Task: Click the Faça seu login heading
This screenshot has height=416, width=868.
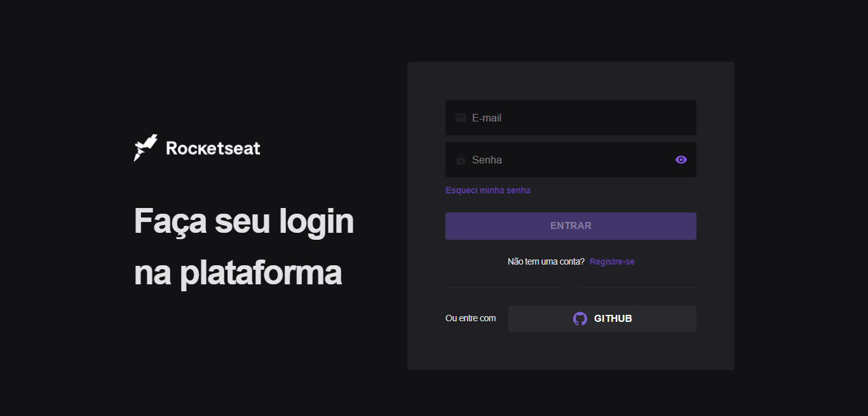Action: (x=243, y=221)
